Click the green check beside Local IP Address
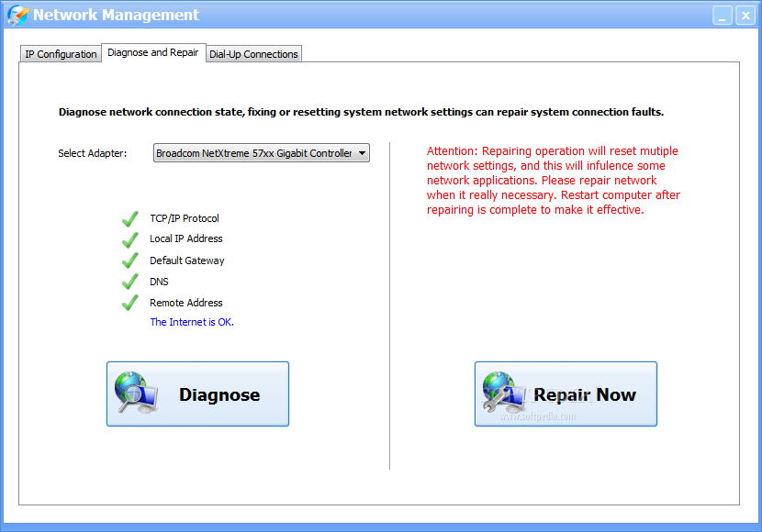This screenshot has width=762, height=532. [129, 239]
